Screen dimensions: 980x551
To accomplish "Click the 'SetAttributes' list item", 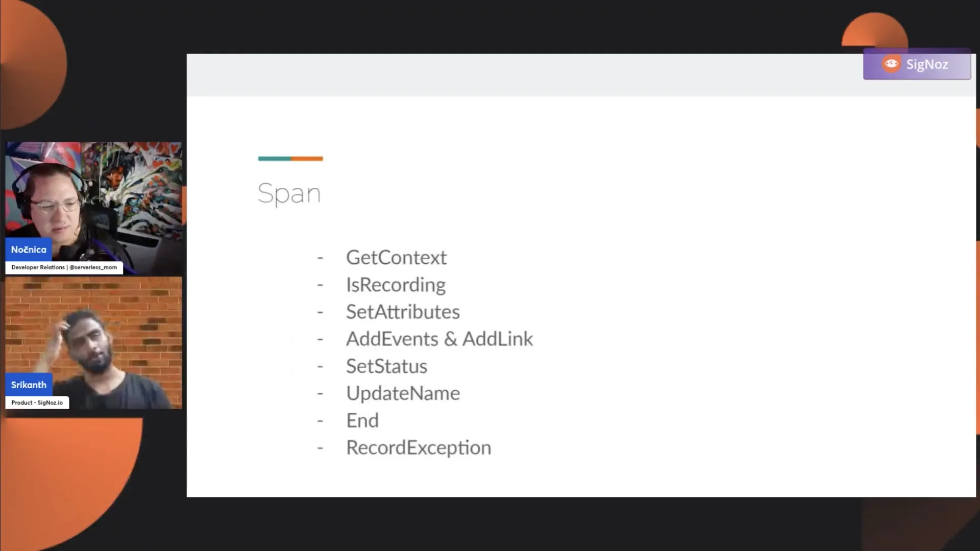I will (403, 312).
